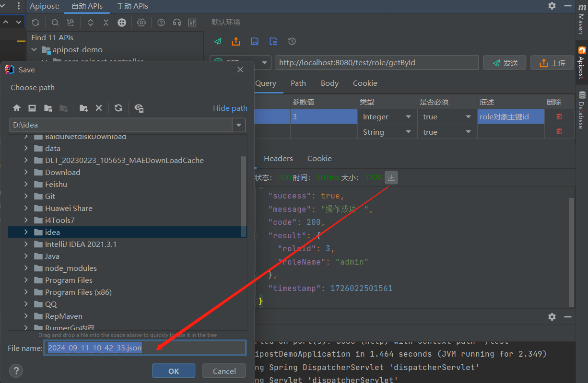The width and height of the screenshot is (588, 383).
Task: Click the search icon in Apipost toolbar
Action: pos(55,23)
